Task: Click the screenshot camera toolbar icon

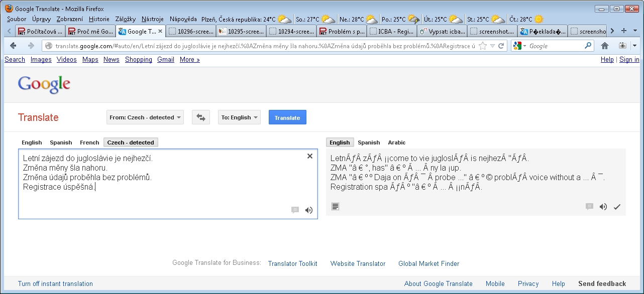Action: point(622,46)
